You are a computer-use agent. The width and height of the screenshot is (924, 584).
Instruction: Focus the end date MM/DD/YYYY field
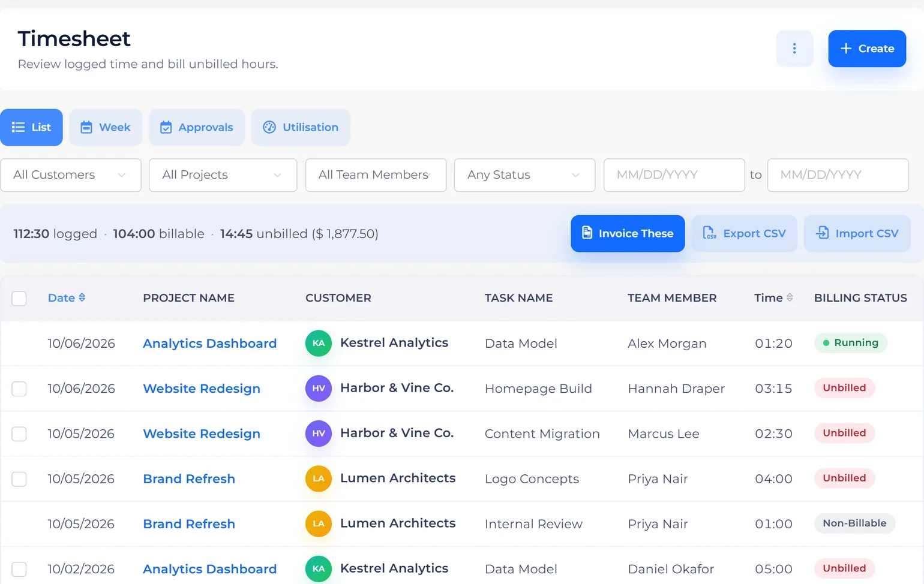pos(838,175)
